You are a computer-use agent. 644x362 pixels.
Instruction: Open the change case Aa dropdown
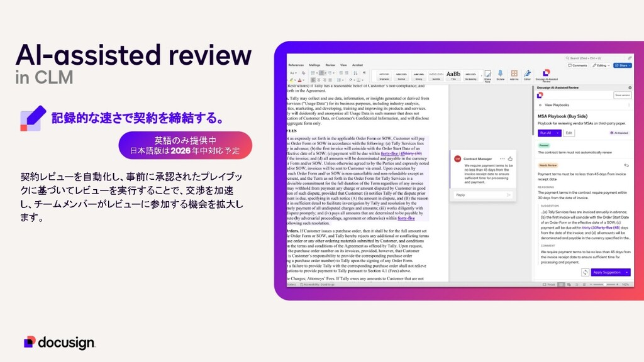coord(293,73)
